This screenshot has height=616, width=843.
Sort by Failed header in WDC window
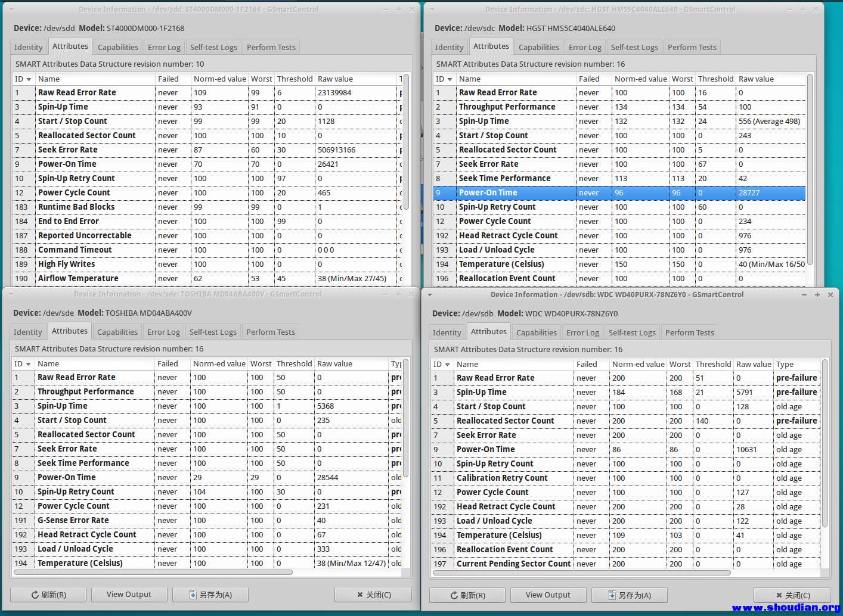[x=591, y=364]
